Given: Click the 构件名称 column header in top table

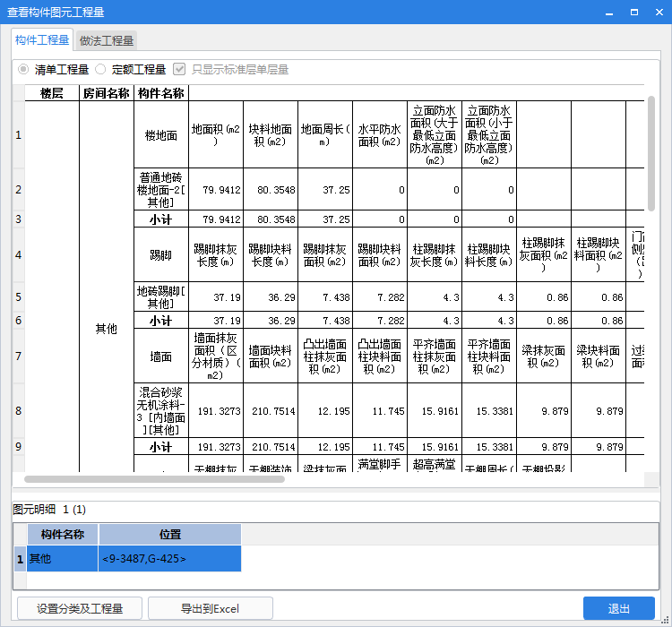Looking at the screenshot, I should pos(161,93).
